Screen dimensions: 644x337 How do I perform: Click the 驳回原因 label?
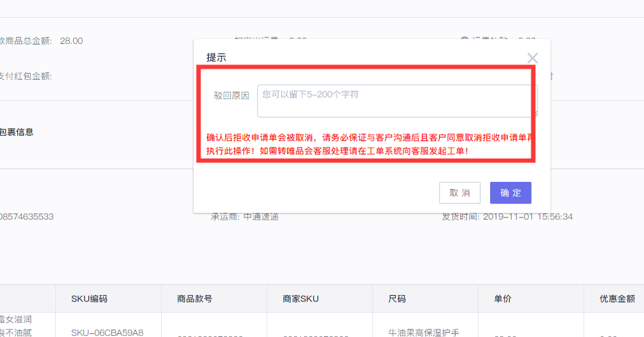231,95
